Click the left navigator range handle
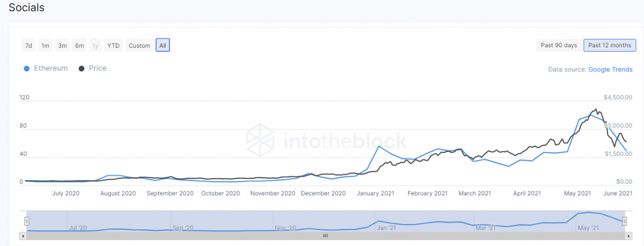 pyautogui.click(x=26, y=221)
